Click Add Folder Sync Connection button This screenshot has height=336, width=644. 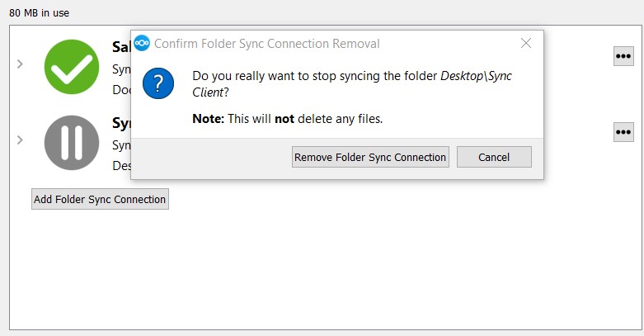[x=100, y=199]
